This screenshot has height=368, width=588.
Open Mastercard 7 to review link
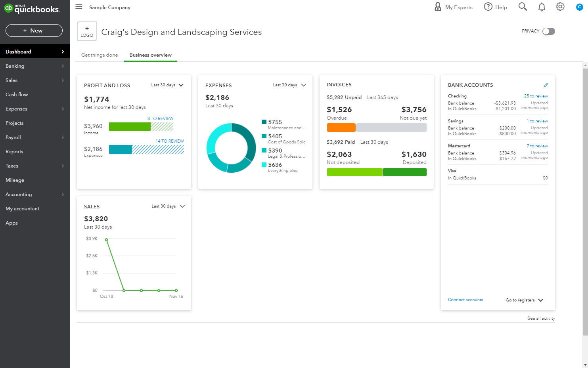click(x=537, y=146)
